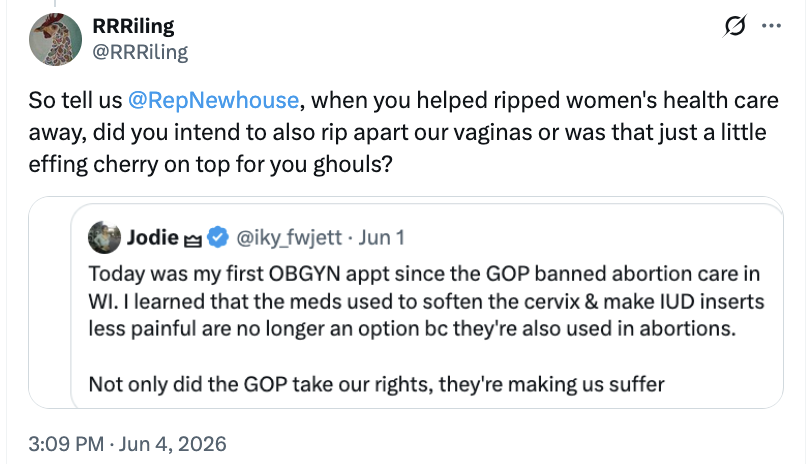The height and width of the screenshot is (464, 808).
Task: Click the tweet line ending with 'ghouls?'
Action: (x=210, y=164)
